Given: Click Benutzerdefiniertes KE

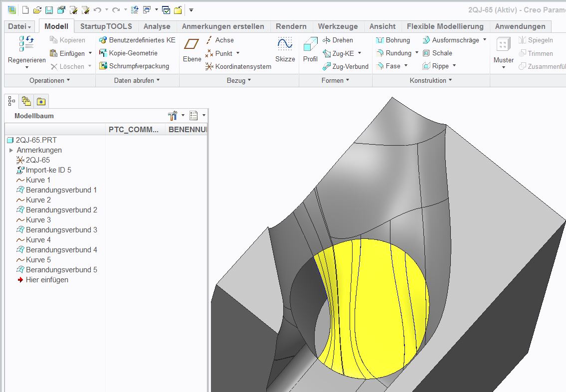Looking at the screenshot, I should click(x=137, y=40).
